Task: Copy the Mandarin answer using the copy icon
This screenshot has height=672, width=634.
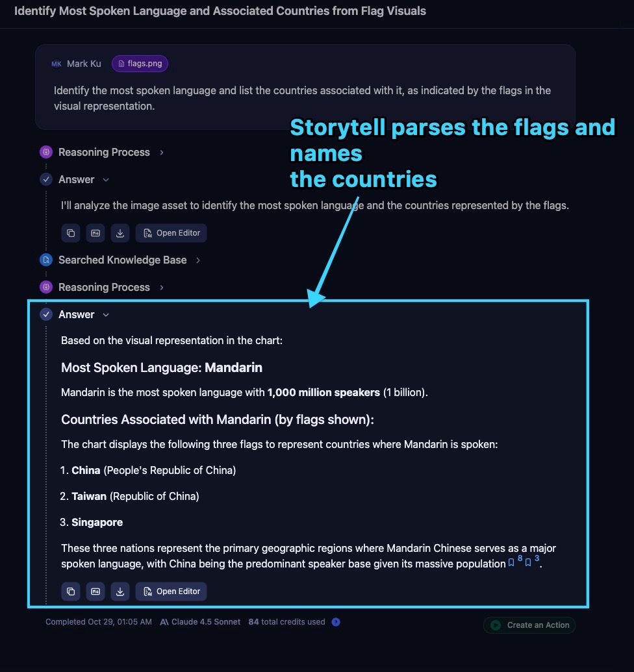Action: point(71,591)
